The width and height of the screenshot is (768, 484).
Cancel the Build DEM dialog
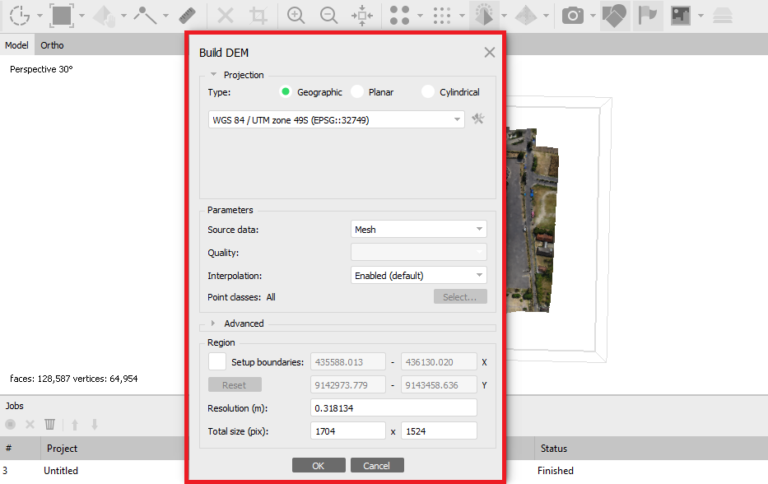point(377,465)
